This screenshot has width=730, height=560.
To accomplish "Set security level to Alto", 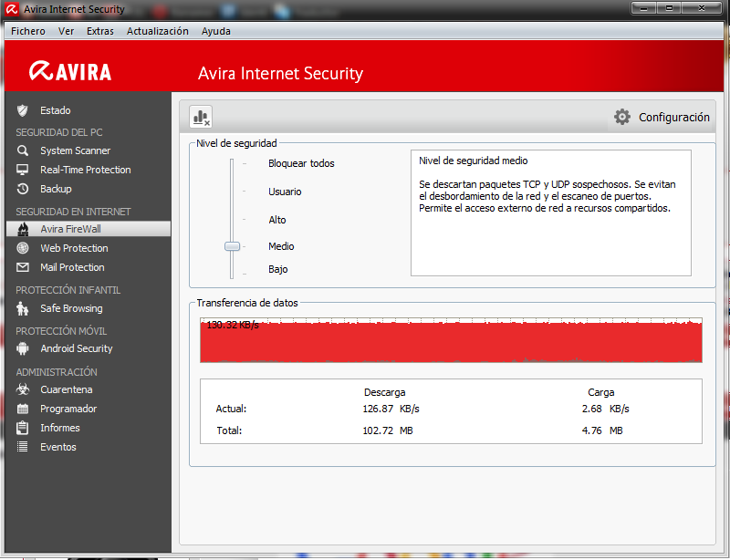I will click(x=277, y=220).
